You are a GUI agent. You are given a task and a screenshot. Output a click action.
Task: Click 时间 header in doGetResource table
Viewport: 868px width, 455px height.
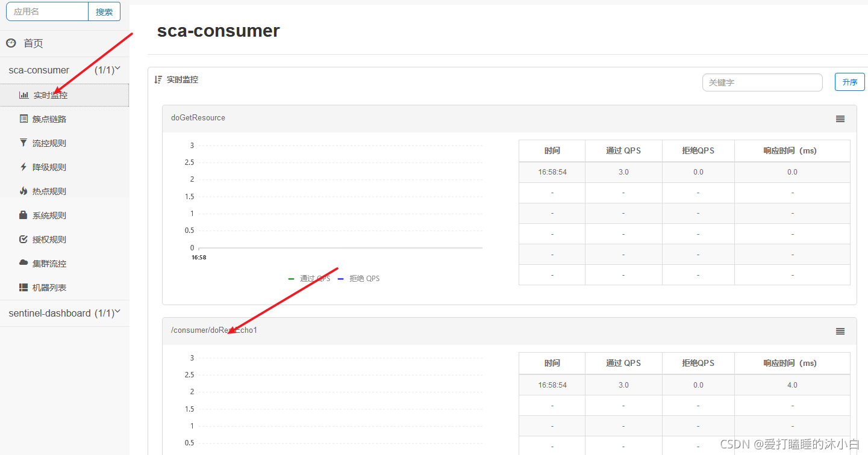tap(552, 150)
